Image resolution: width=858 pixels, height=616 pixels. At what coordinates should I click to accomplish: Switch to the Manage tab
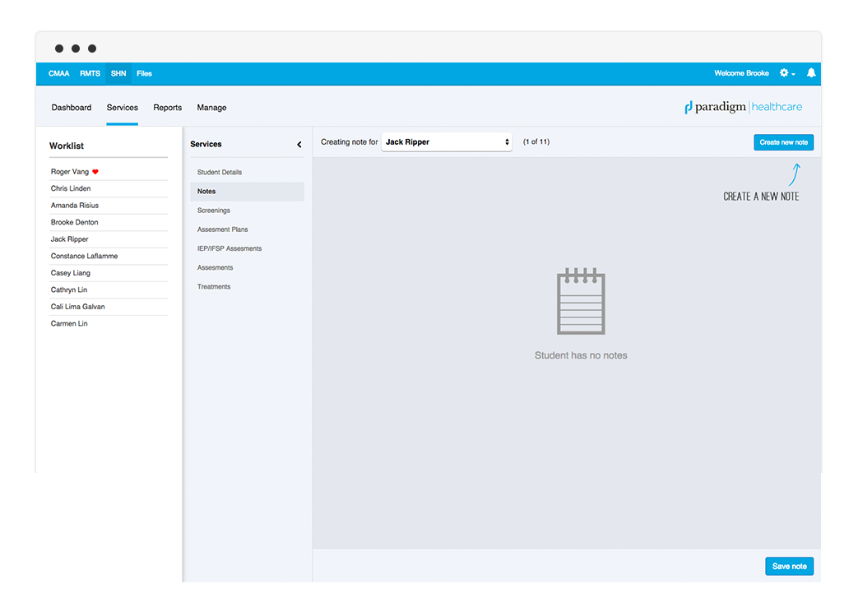[x=211, y=107]
